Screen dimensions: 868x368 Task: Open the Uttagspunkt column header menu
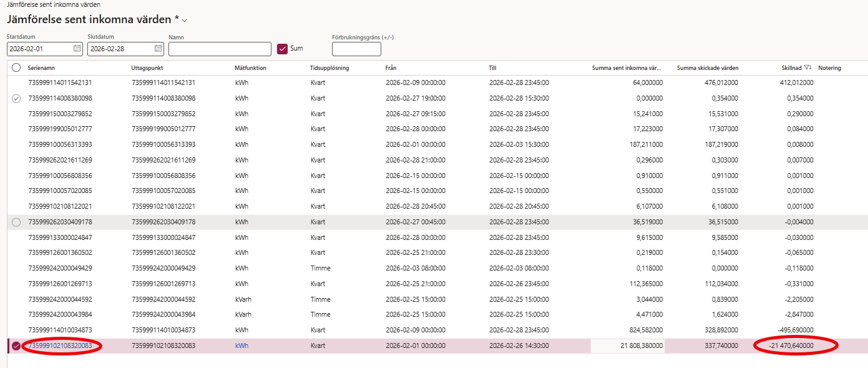(147, 67)
